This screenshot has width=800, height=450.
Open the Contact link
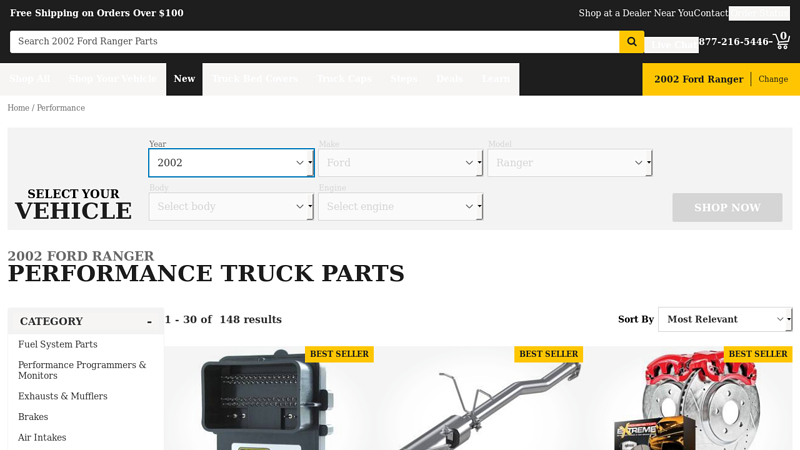pos(711,13)
